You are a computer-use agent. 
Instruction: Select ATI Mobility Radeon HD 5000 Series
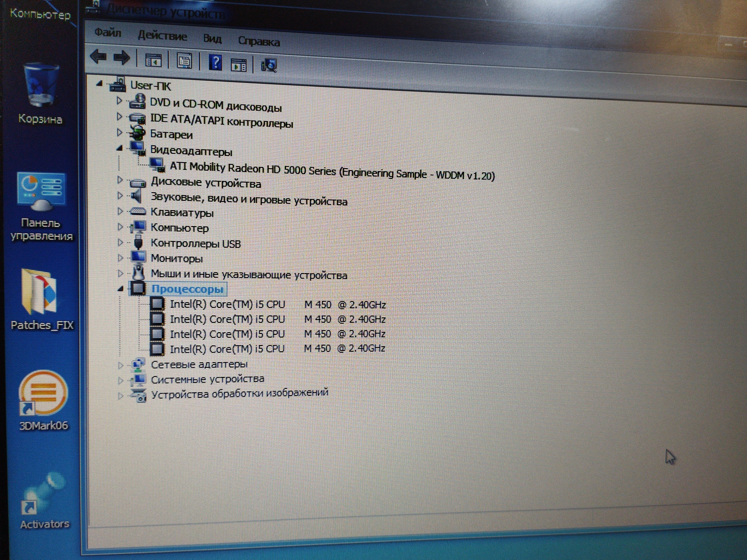pyautogui.click(x=332, y=171)
